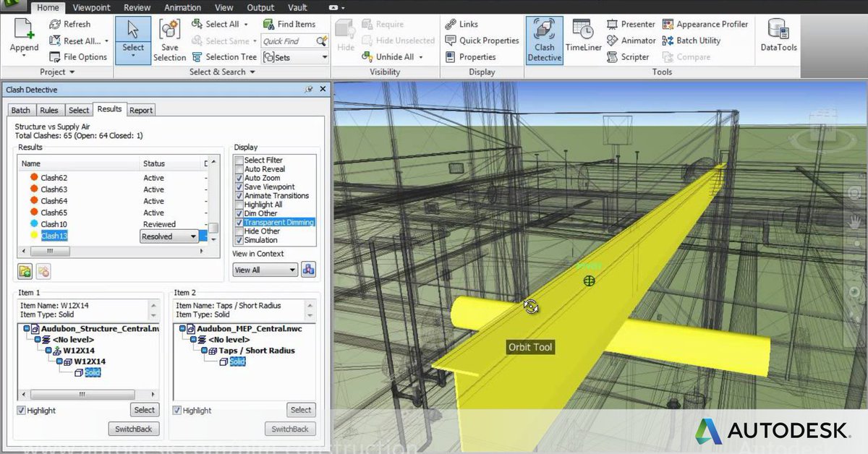Open the Clash Detective tool from the ribbon
This screenshot has height=454, width=868.
tap(544, 40)
